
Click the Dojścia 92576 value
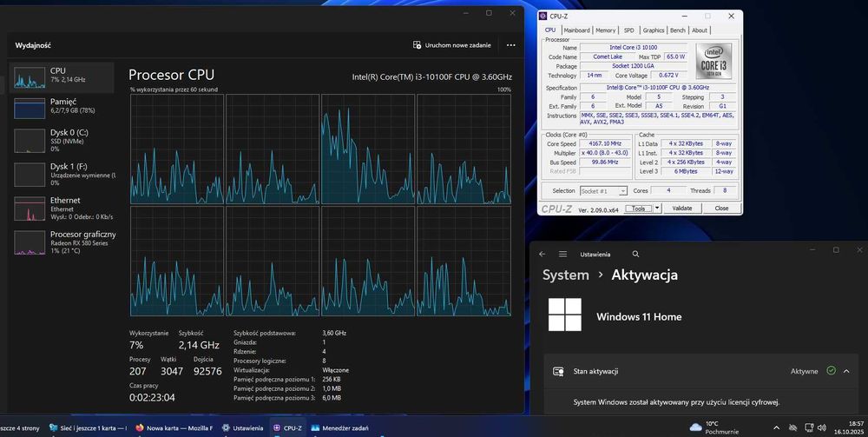[207, 371]
